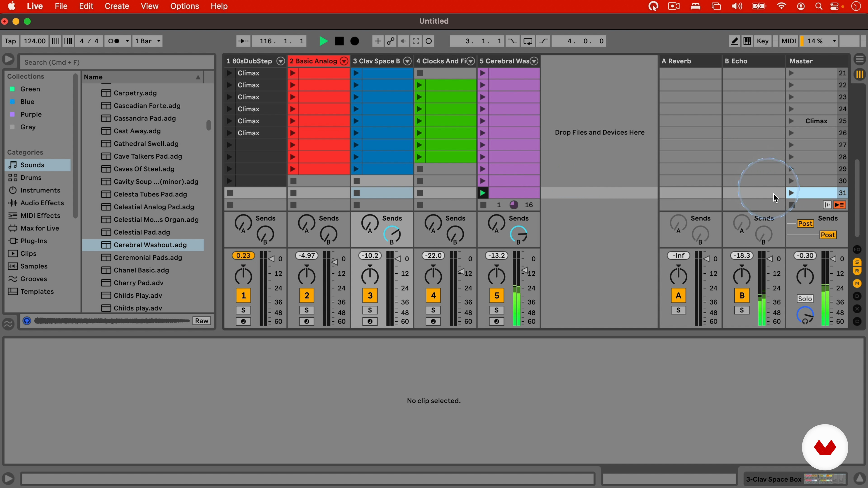Toggle the browser Preview headphone icon

27,321
